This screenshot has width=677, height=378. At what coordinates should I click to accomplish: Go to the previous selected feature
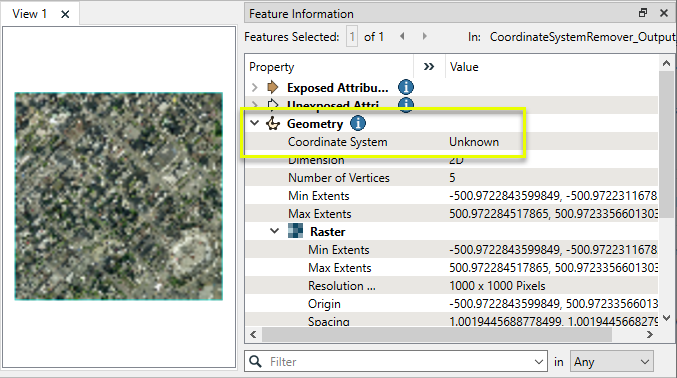[x=402, y=36]
